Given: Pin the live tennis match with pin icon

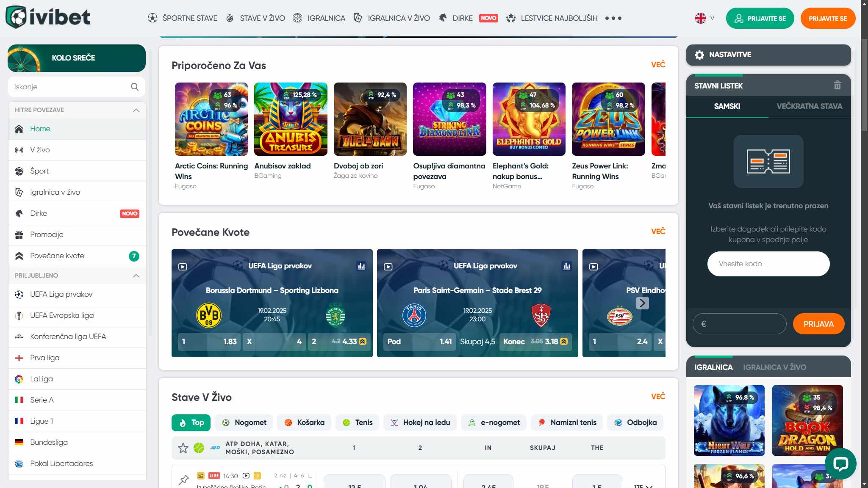Looking at the screenshot, I should (183, 480).
